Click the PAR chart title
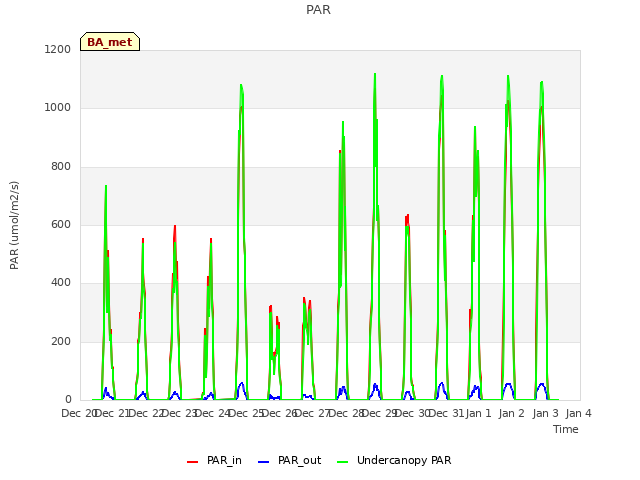Screen dimensions: 640x480 [x=318, y=9]
